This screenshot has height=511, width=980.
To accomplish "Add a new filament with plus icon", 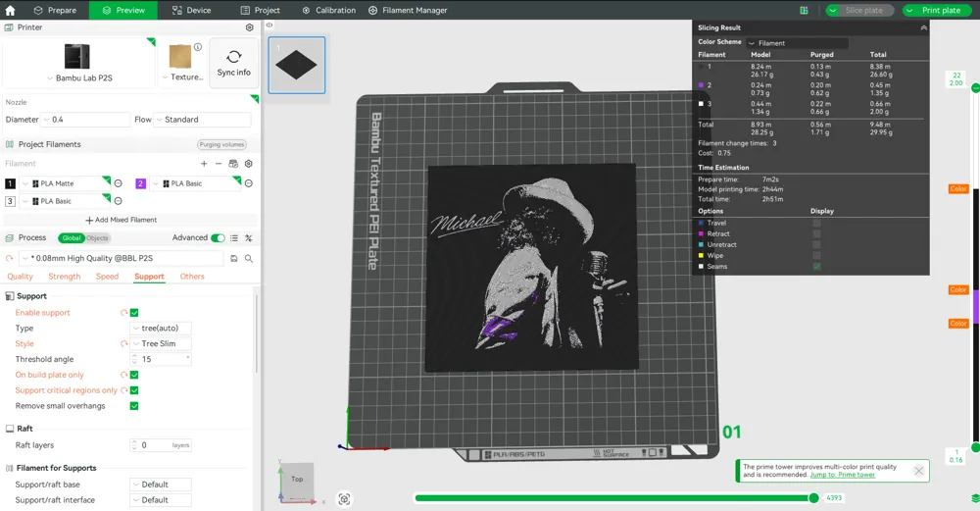I will (x=204, y=164).
